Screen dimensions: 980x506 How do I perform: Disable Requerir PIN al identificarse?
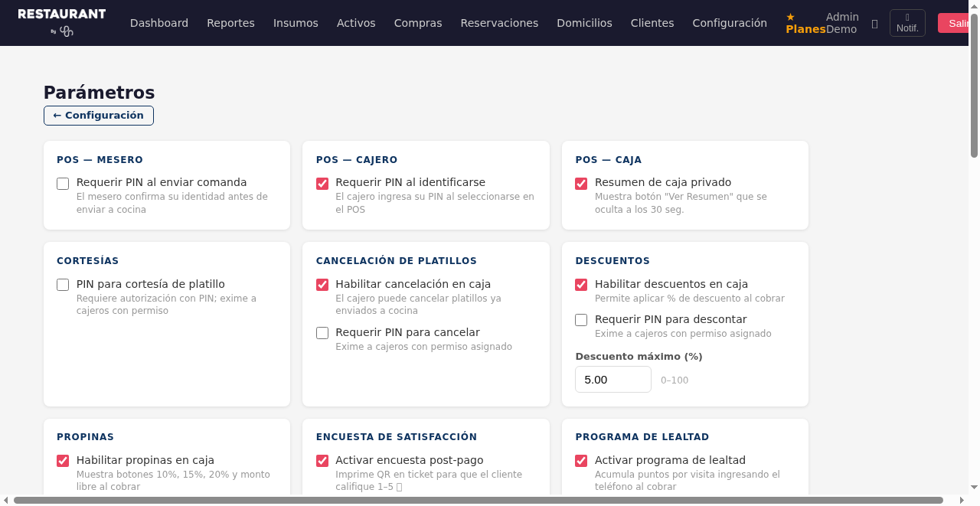tap(322, 183)
